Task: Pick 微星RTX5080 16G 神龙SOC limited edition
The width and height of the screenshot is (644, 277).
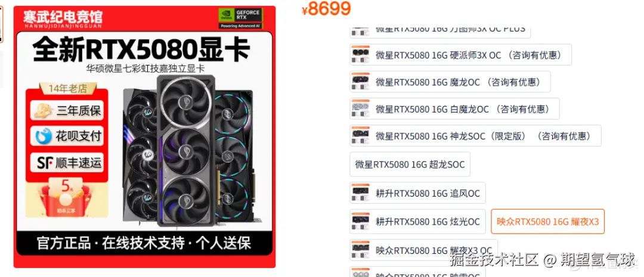Action: click(x=475, y=136)
